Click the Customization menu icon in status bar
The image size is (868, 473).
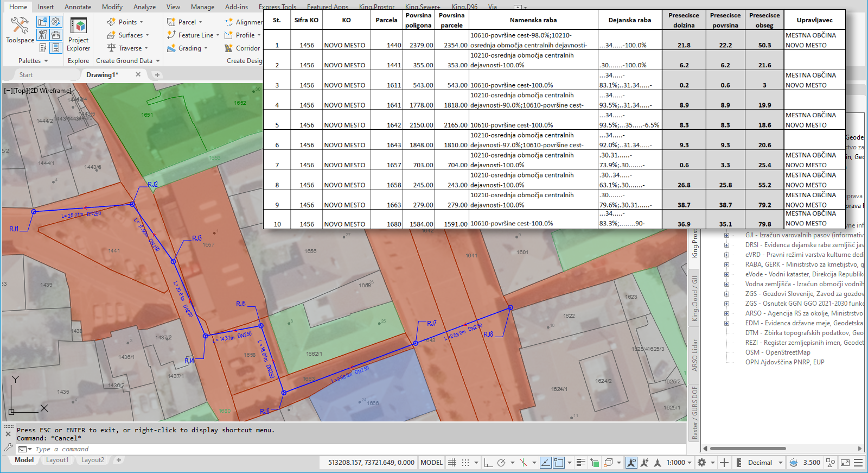point(858,463)
